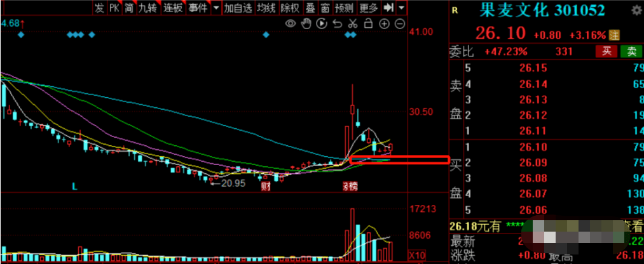644x264 pixels.
Task: Click the 涨跌 label in quote panel
Action: tap(462, 255)
